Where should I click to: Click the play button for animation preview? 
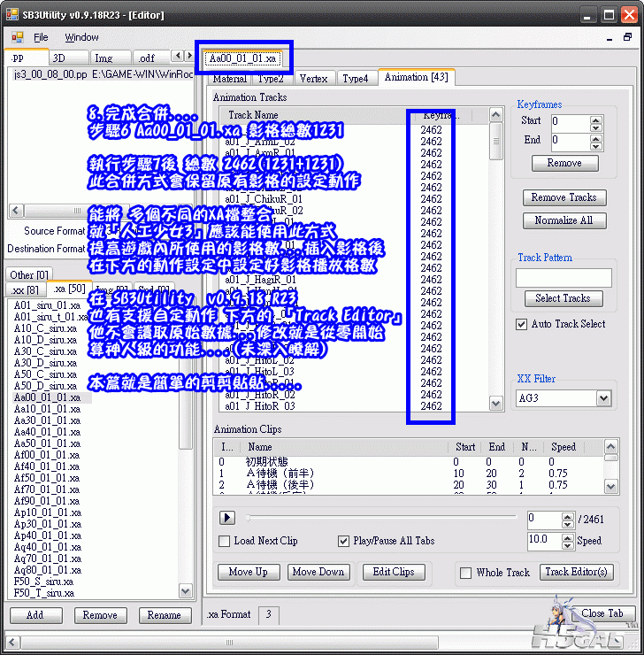pos(227,518)
